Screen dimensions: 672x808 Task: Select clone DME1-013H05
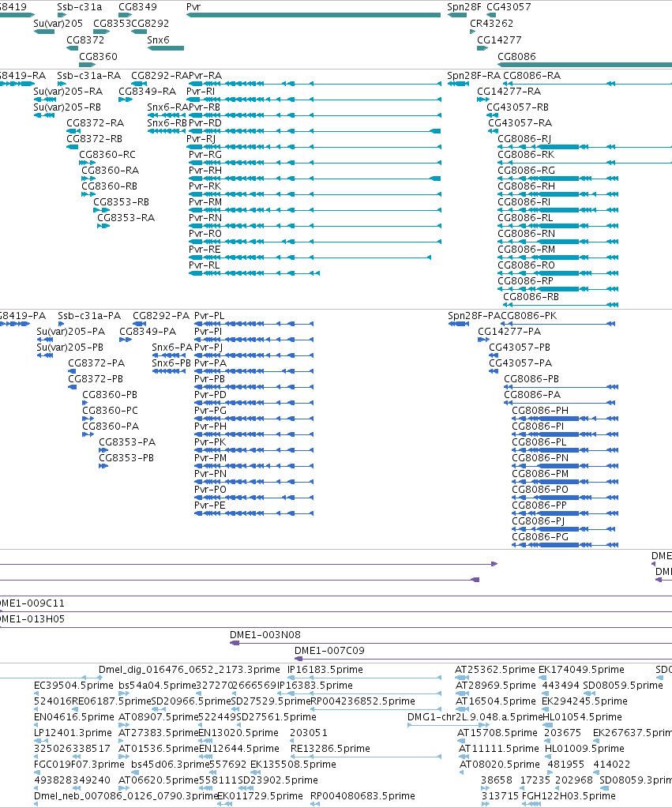click(336, 627)
